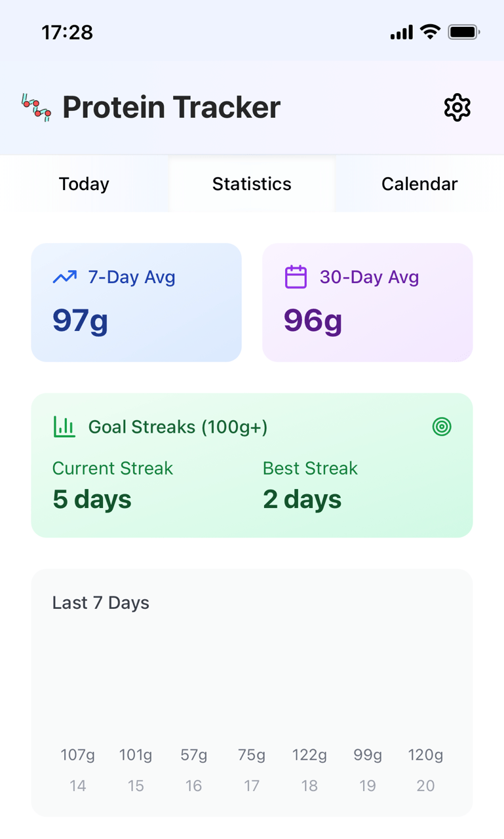Image resolution: width=504 pixels, height=839 pixels.
Task: Tap the bar chart icon in Goal Streaks
Action: click(64, 427)
